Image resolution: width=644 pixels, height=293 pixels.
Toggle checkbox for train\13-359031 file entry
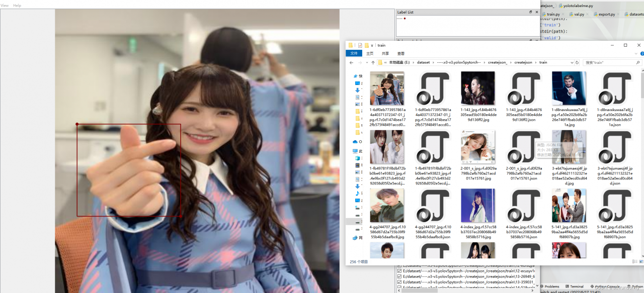(x=399, y=282)
